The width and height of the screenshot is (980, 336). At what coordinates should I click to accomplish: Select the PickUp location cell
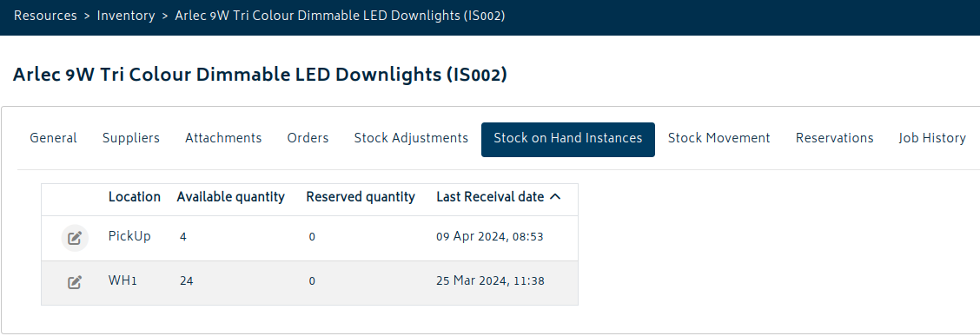(x=129, y=237)
